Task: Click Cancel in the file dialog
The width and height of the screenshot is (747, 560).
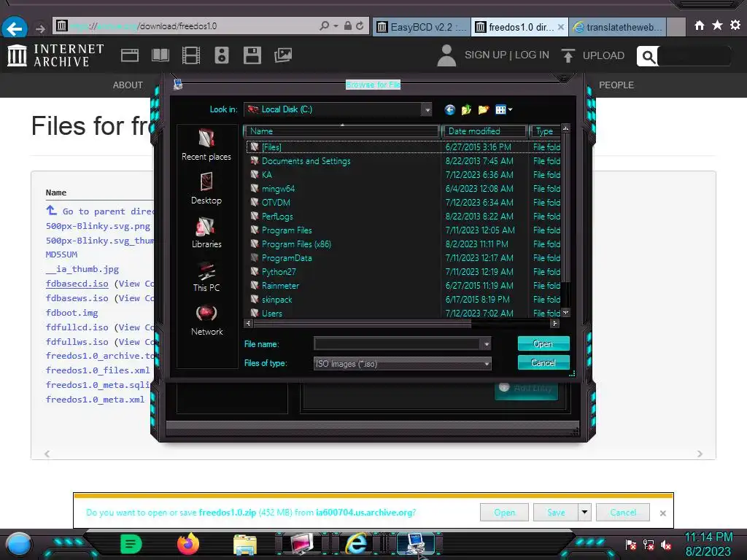Action: click(x=543, y=363)
